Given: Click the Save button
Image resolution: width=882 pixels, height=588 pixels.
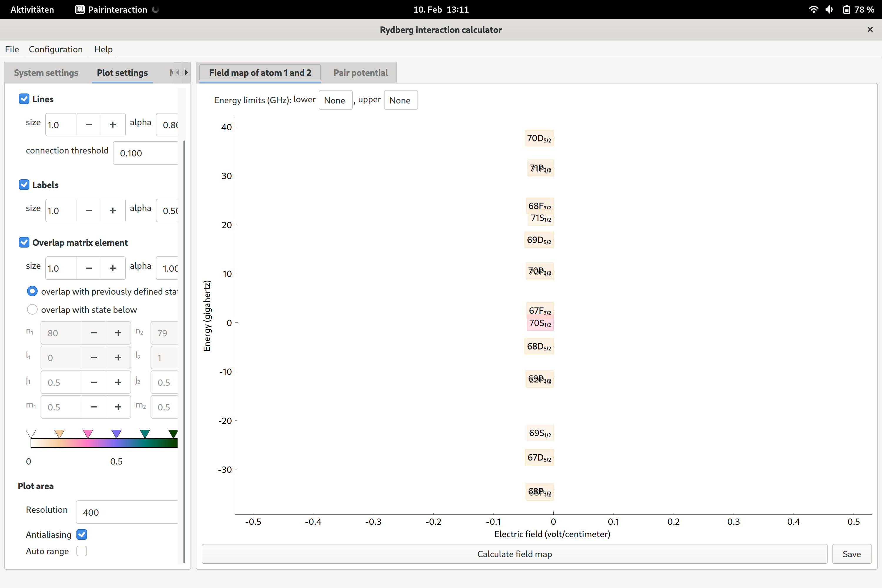Looking at the screenshot, I should pos(851,554).
